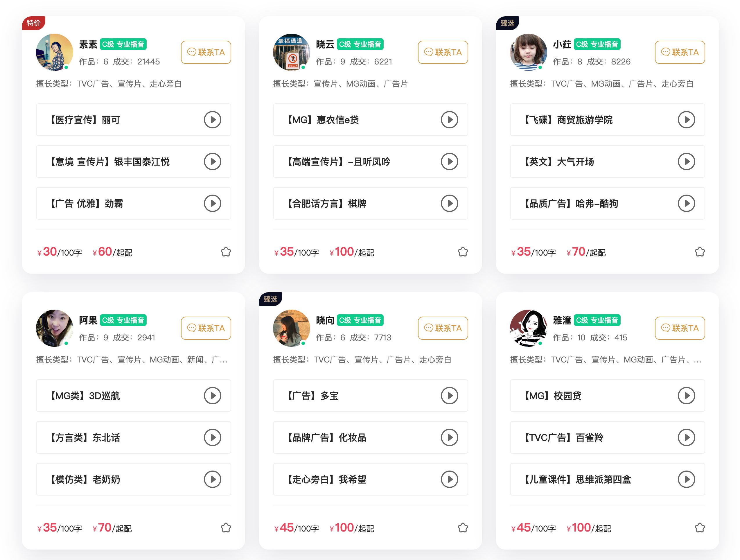Contact 素素 via 联系TA button
The width and height of the screenshot is (740, 560).
click(206, 52)
